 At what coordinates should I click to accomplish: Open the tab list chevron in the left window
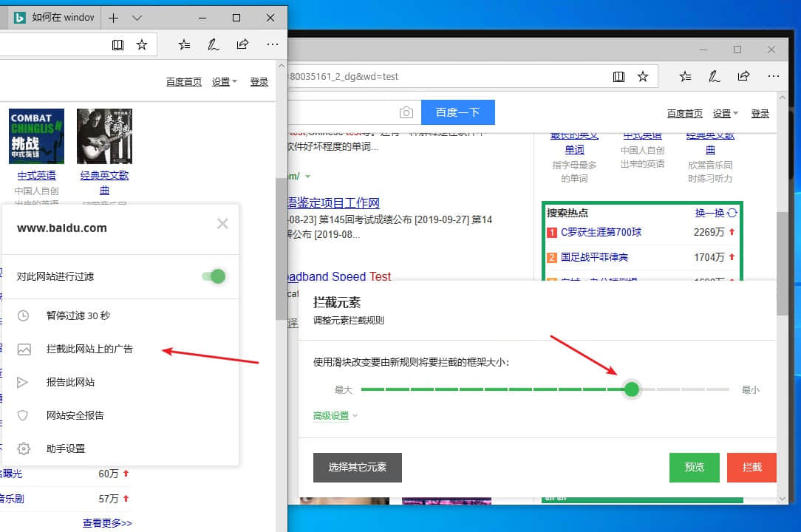(137, 18)
